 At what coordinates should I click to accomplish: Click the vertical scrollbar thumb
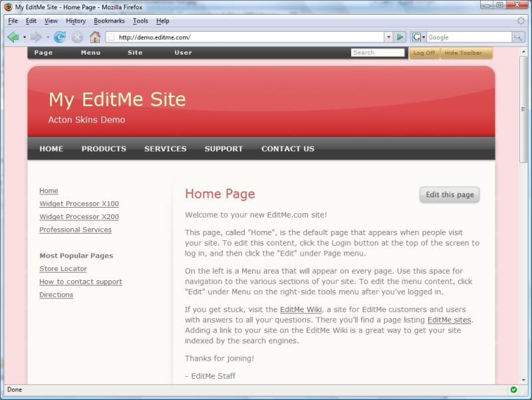click(x=523, y=109)
